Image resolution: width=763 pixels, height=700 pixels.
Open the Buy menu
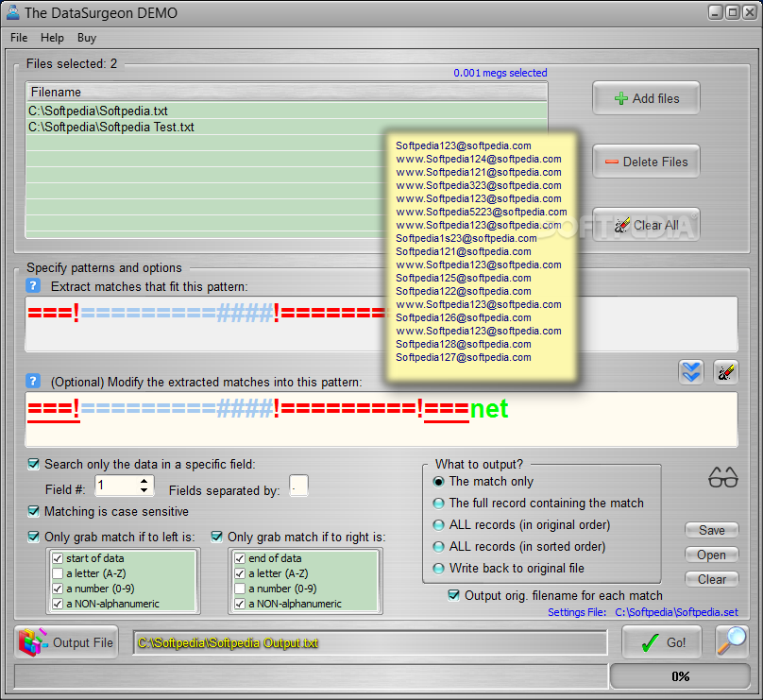coord(87,38)
